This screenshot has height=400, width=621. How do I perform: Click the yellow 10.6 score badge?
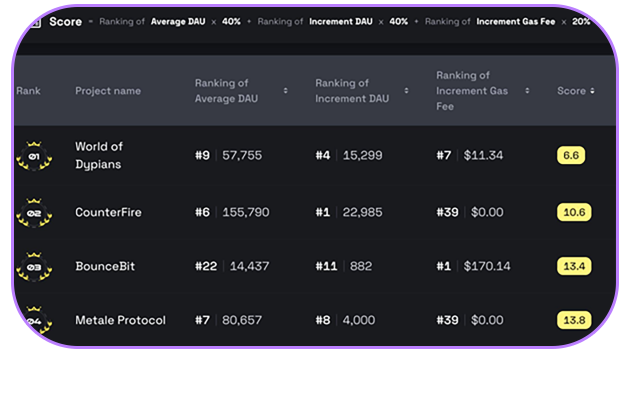point(574,212)
